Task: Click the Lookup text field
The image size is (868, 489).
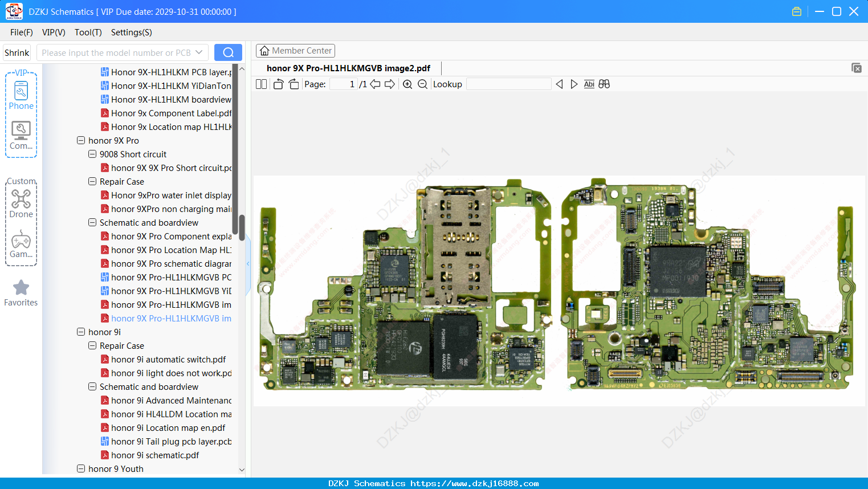Action: pyautogui.click(x=508, y=84)
